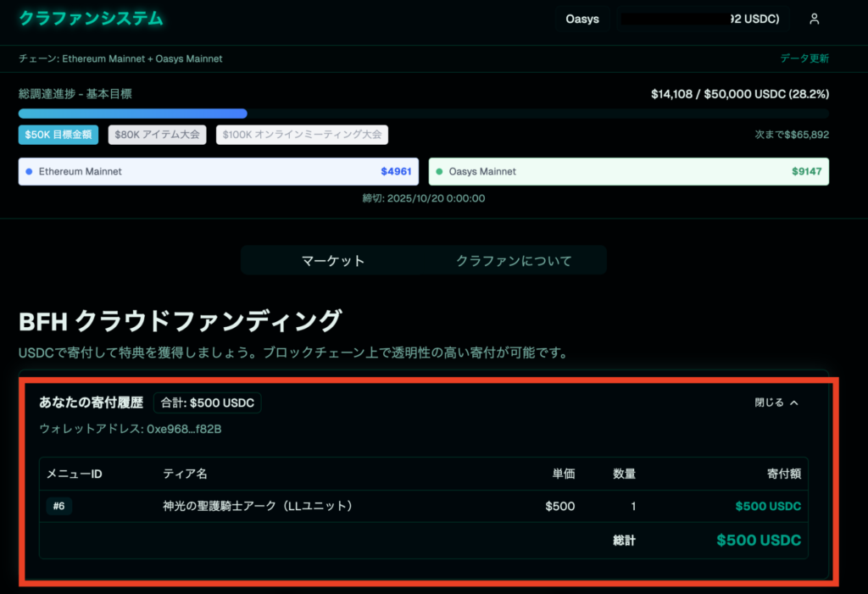Viewport: 868px width, 594px height.
Task: Click the chevron-up icon next to 閉じる
Action: point(794,403)
